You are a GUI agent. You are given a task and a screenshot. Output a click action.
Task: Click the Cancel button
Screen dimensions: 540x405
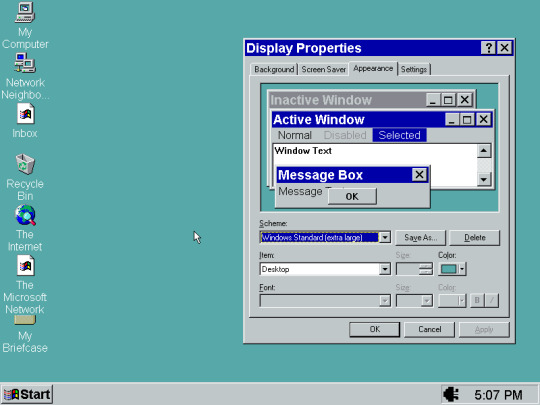(429, 329)
